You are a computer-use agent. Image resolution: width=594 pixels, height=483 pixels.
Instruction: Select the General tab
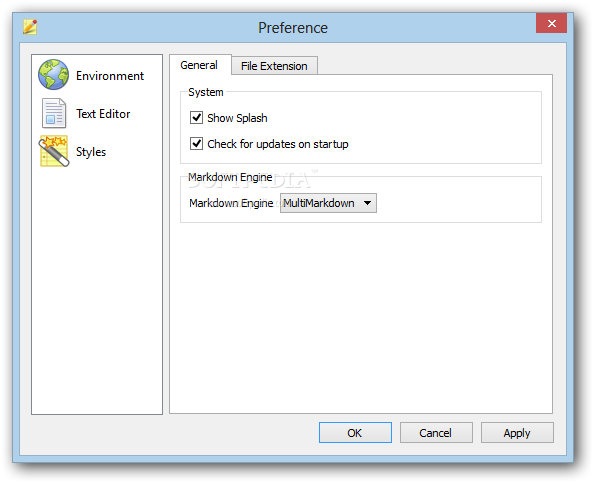pyautogui.click(x=199, y=65)
